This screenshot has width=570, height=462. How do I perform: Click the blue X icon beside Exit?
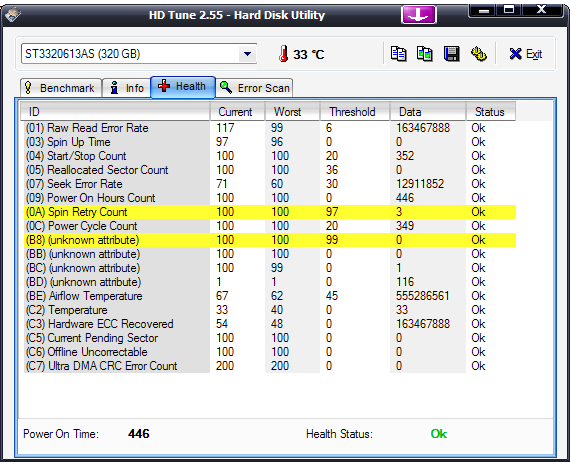pyautogui.click(x=515, y=54)
